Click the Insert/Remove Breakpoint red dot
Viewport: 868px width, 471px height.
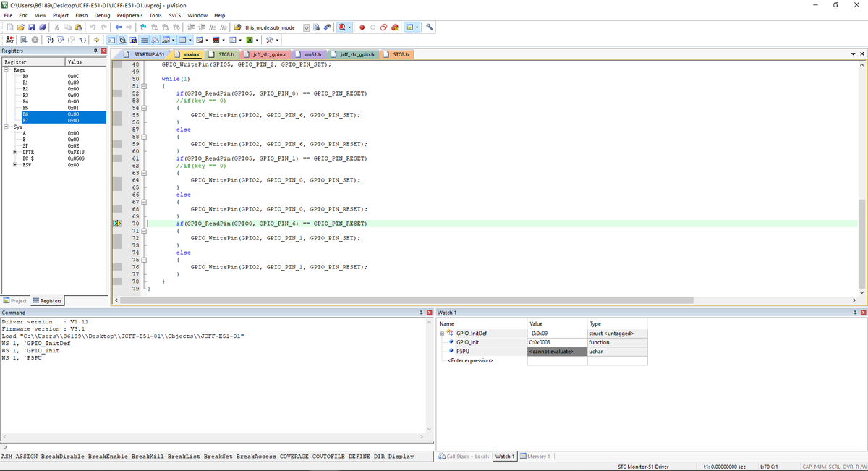pyautogui.click(x=362, y=27)
